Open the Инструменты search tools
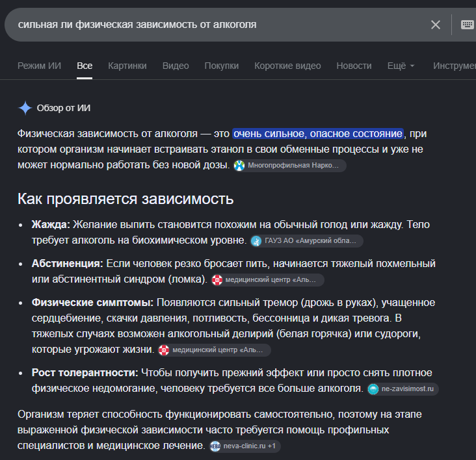This screenshot has width=476, height=460. (x=455, y=66)
